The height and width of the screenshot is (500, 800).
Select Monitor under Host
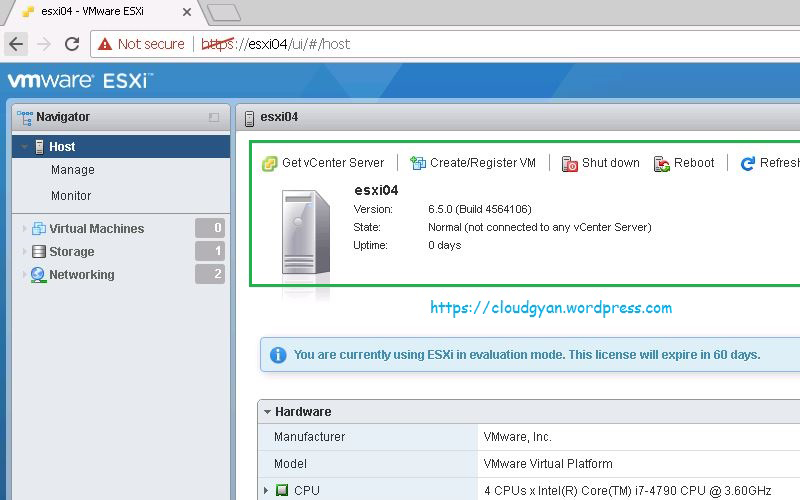click(71, 196)
